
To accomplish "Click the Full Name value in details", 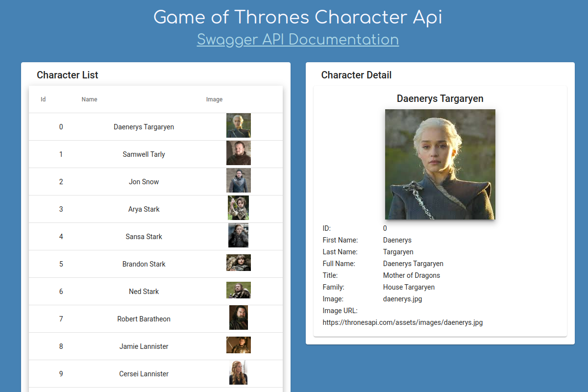I will [x=413, y=264].
